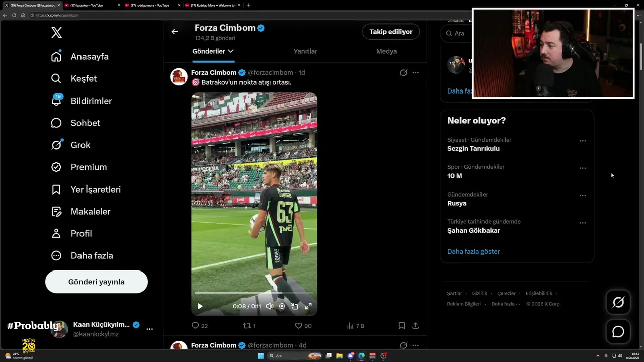Open a new browser tab
Image resolution: width=644 pixels, height=362 pixels.
(x=248, y=5)
